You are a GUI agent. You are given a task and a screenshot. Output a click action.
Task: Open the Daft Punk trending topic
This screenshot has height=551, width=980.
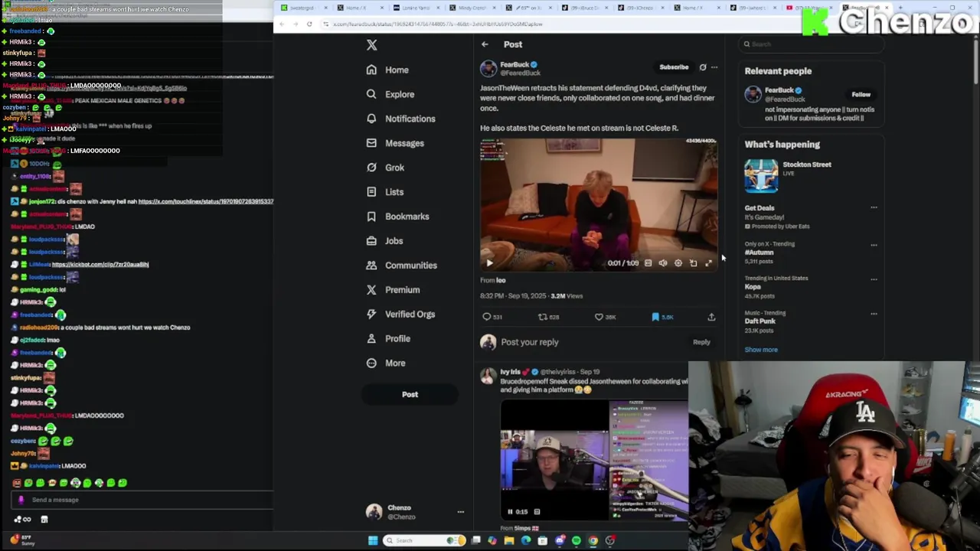click(x=760, y=321)
